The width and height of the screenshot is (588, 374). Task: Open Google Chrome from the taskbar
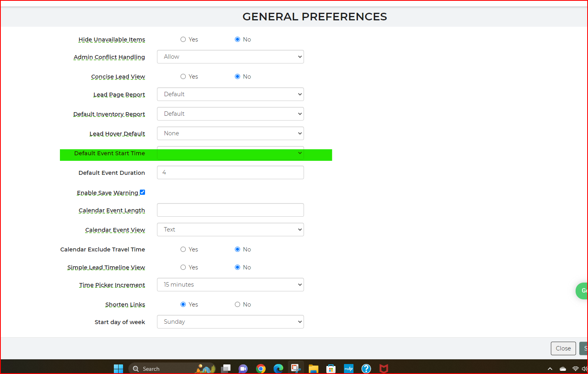(261, 368)
